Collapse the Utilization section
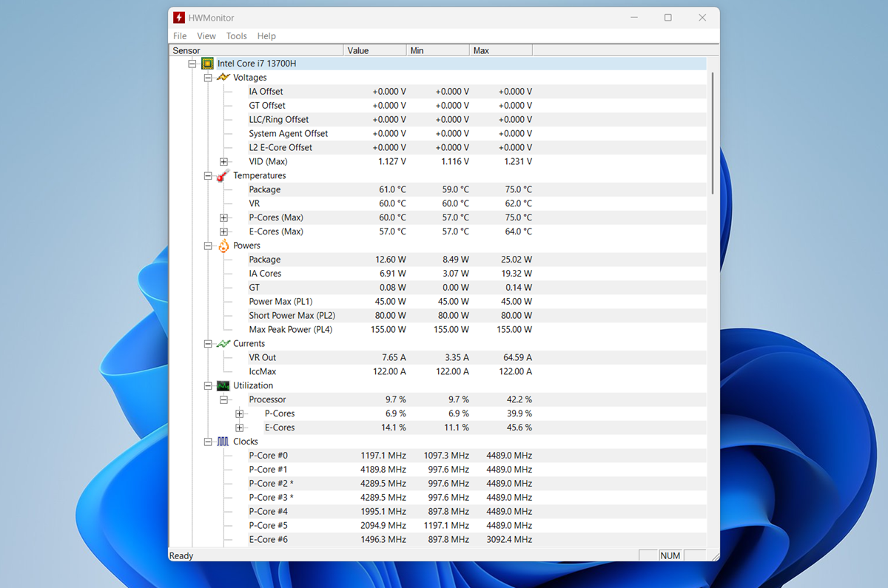888x588 pixels. click(x=208, y=386)
